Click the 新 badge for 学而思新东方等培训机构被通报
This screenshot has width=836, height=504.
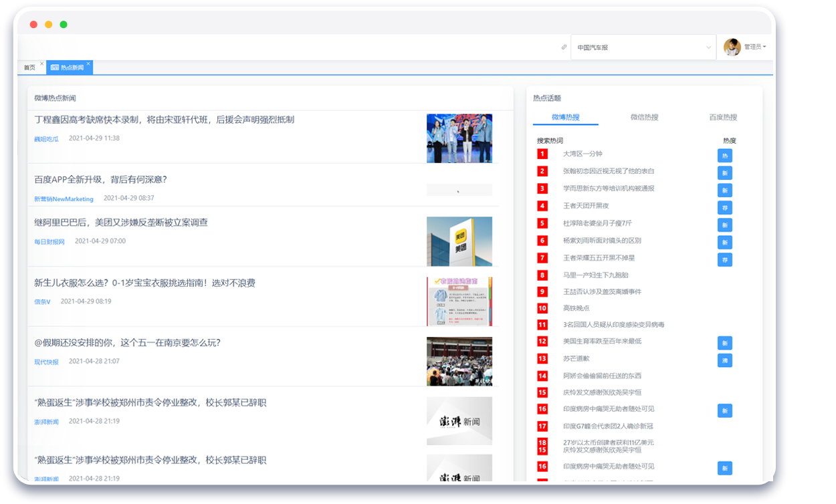point(724,191)
